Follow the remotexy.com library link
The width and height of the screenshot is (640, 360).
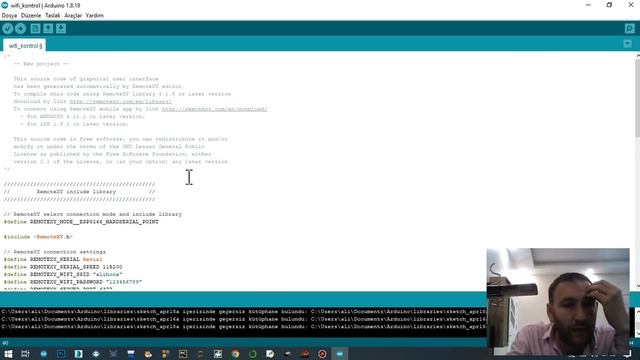120,101
